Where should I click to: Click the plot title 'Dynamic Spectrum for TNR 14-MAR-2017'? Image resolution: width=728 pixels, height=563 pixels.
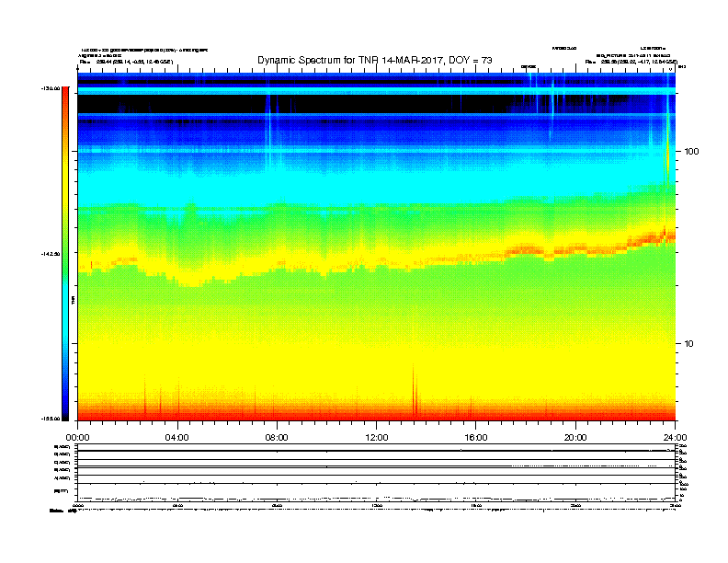tap(374, 60)
